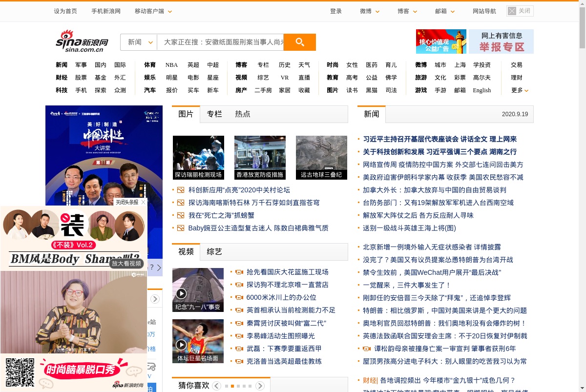Screen dimensions: 586x392
Task: Open the 新闻 search category dropdown
Action: tap(139, 42)
